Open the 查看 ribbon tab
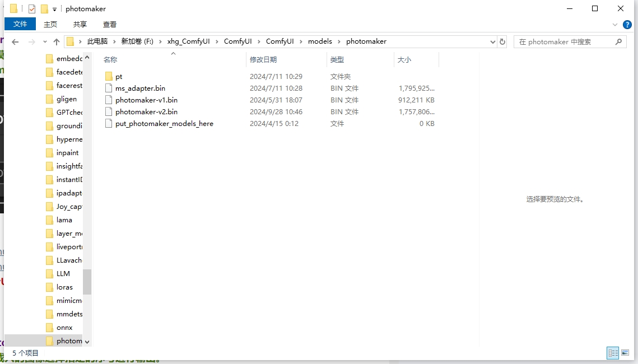Screen dimensions: 638x364 (x=110, y=24)
